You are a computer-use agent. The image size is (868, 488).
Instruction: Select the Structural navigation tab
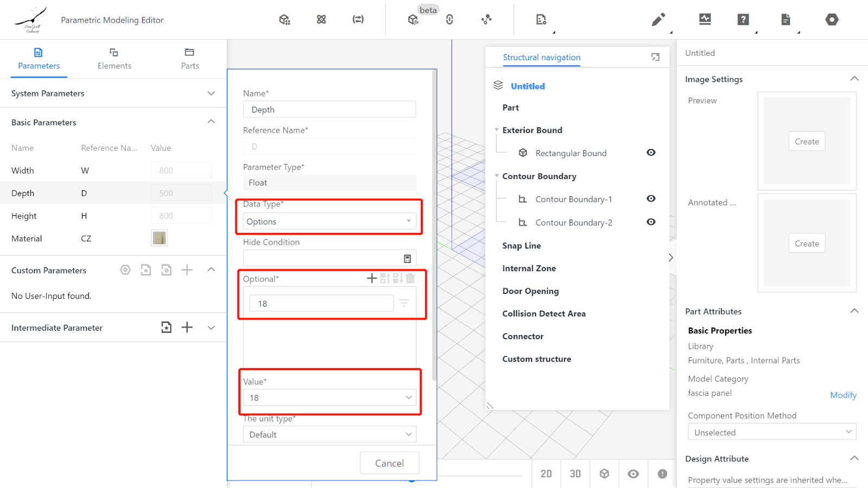point(541,57)
